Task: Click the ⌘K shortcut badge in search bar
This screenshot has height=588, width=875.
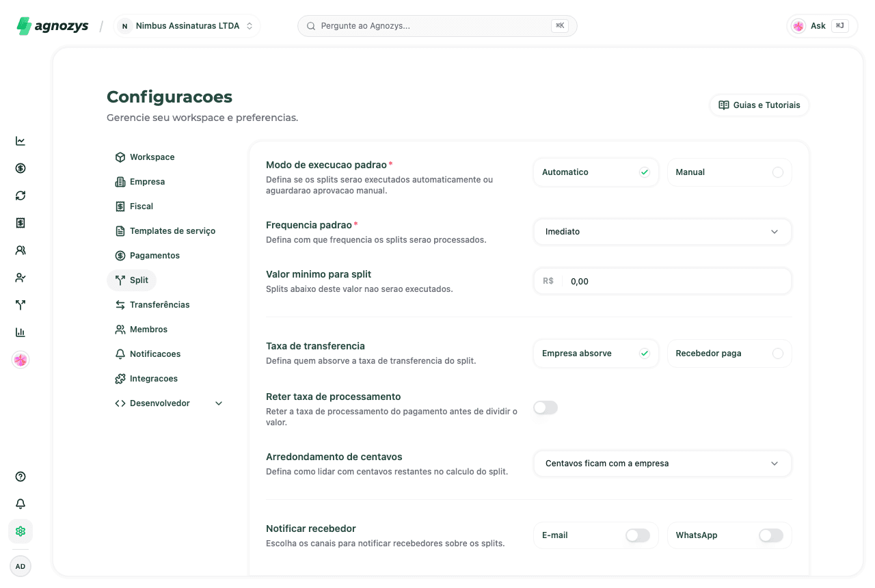Action: click(x=560, y=26)
